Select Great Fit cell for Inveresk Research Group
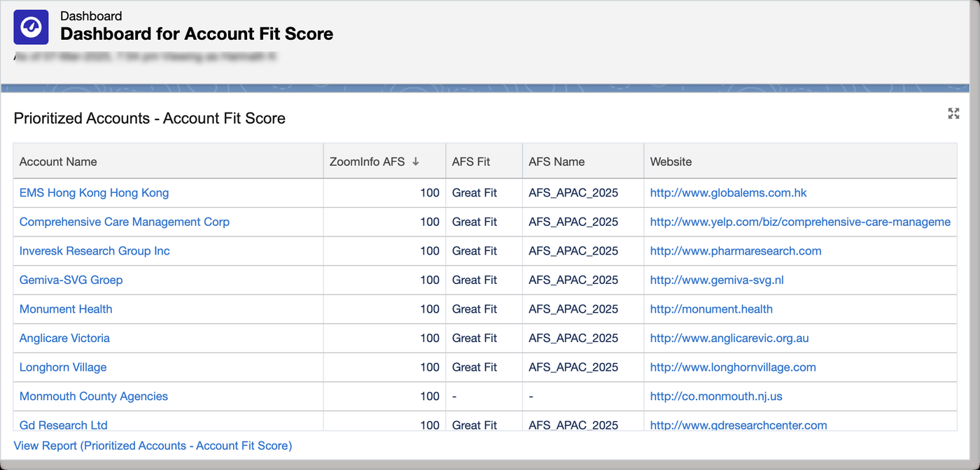The image size is (980, 470). [484, 250]
